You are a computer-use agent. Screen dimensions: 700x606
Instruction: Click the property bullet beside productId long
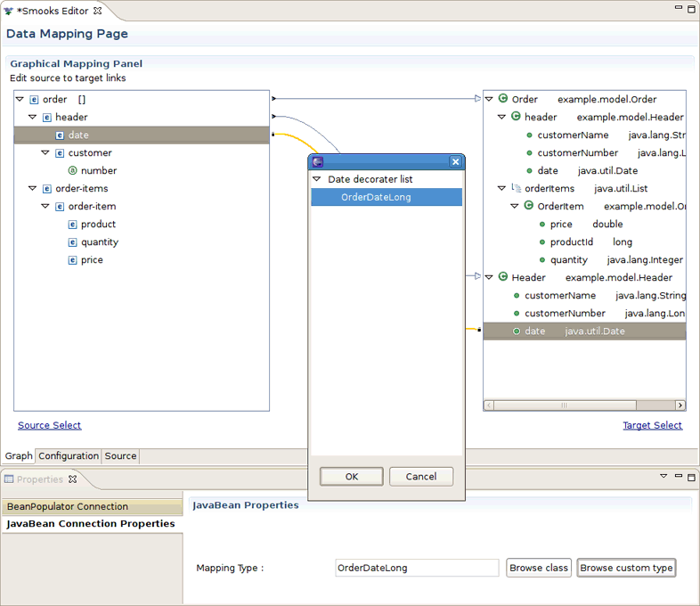pos(542,242)
